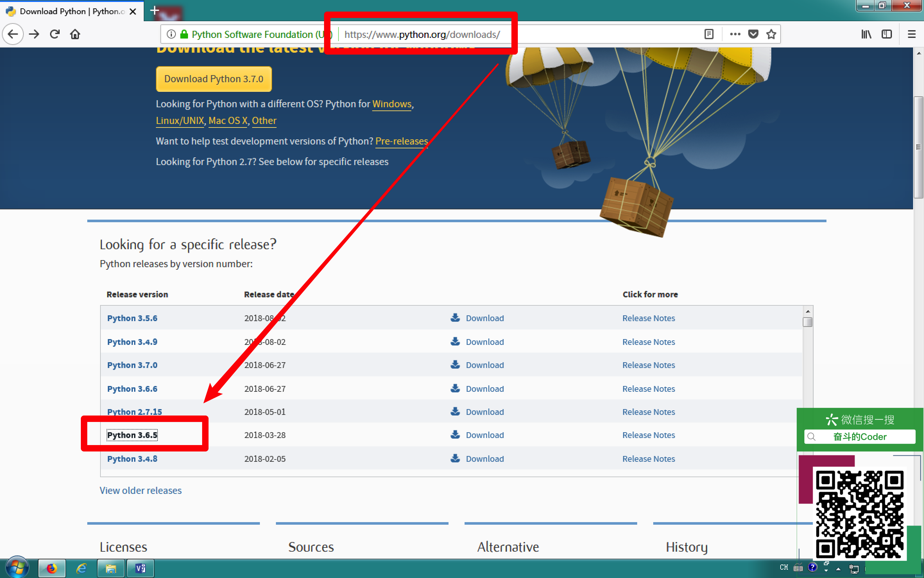Open the Library icon in toolbar

tap(866, 34)
